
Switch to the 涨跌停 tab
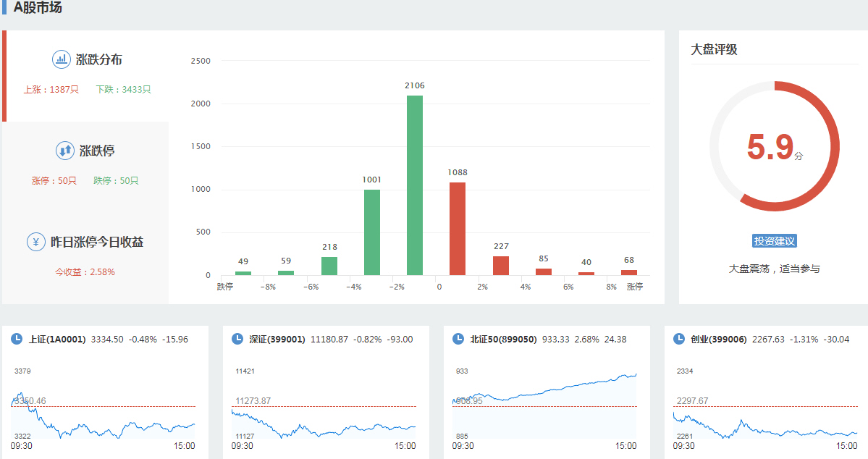96,151
